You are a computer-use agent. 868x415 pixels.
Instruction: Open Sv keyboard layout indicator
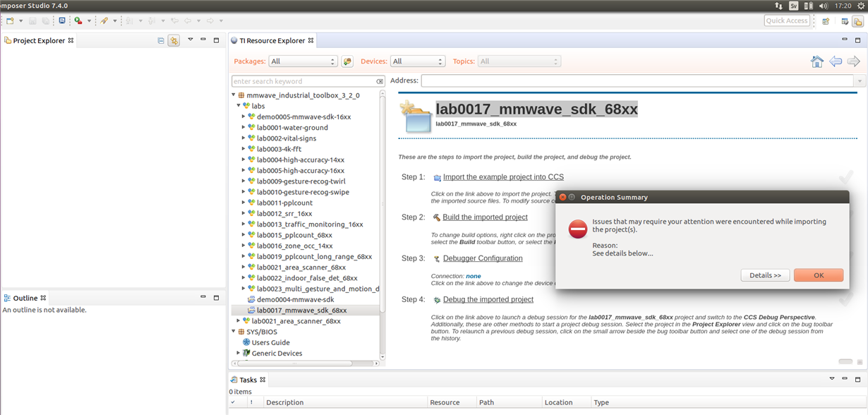click(794, 6)
